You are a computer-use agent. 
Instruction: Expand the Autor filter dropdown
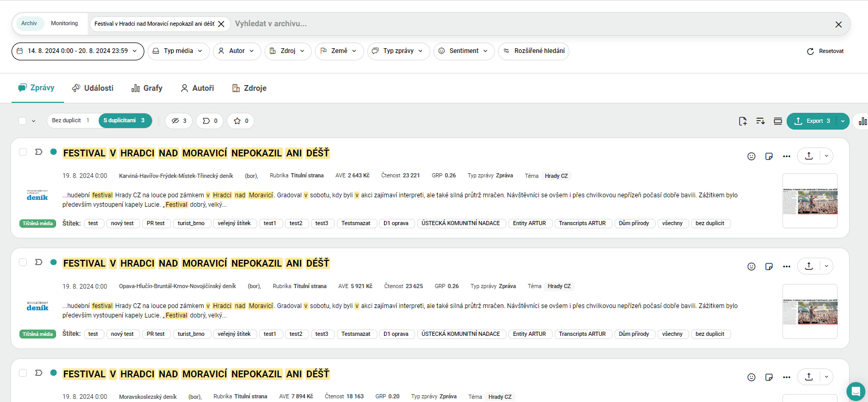(x=237, y=51)
